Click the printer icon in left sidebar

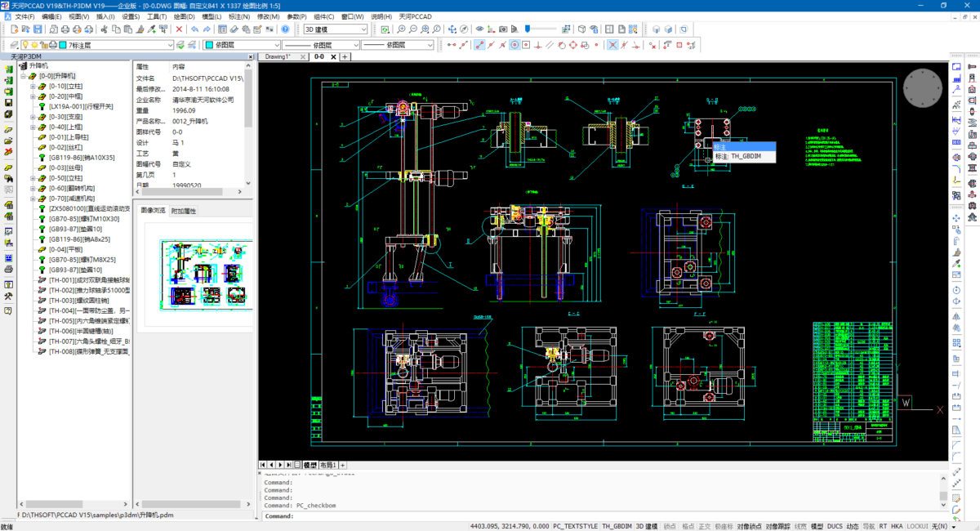tap(7, 269)
